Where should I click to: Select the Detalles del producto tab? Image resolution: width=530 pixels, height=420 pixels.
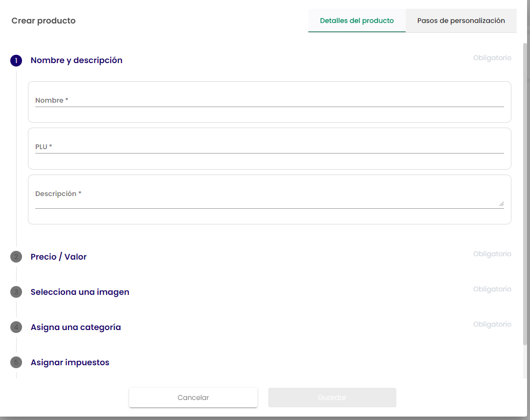(357, 21)
